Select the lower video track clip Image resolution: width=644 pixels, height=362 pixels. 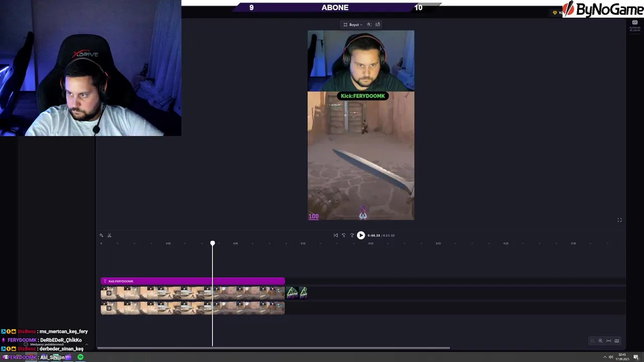(193, 308)
